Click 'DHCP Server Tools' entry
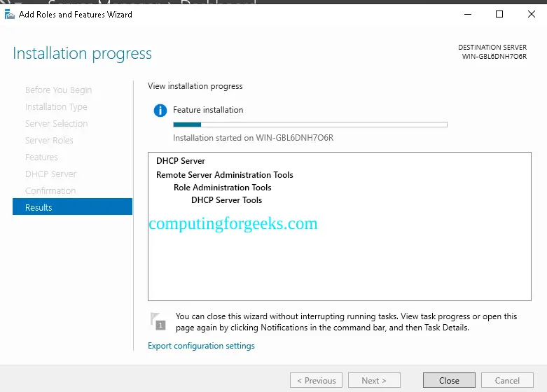Viewport: 547px width, 392px height. coord(227,199)
